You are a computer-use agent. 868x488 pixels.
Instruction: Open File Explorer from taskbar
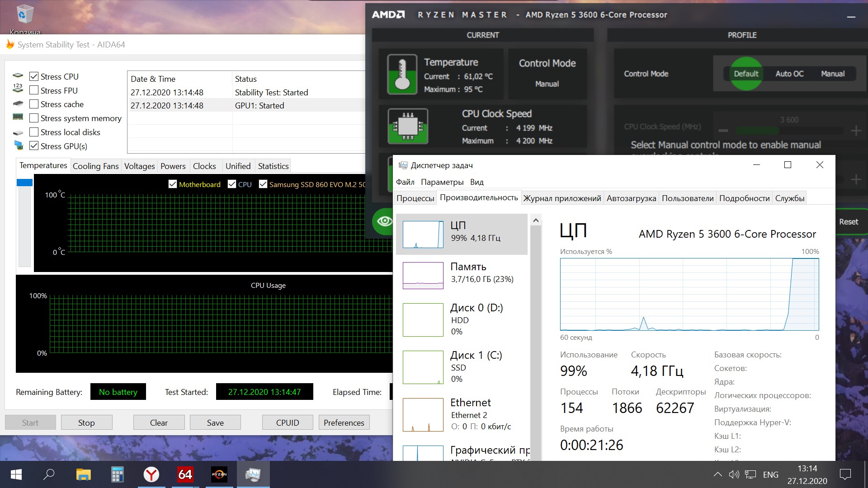pyautogui.click(x=83, y=474)
